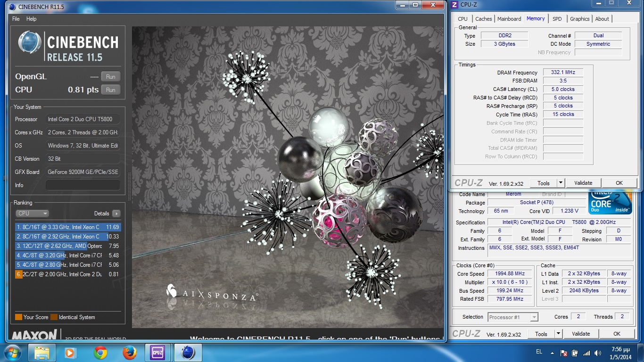The height and width of the screenshot is (362, 644).
Task: Click the FSB:DRAM 3:5 value
Action: click(563, 81)
